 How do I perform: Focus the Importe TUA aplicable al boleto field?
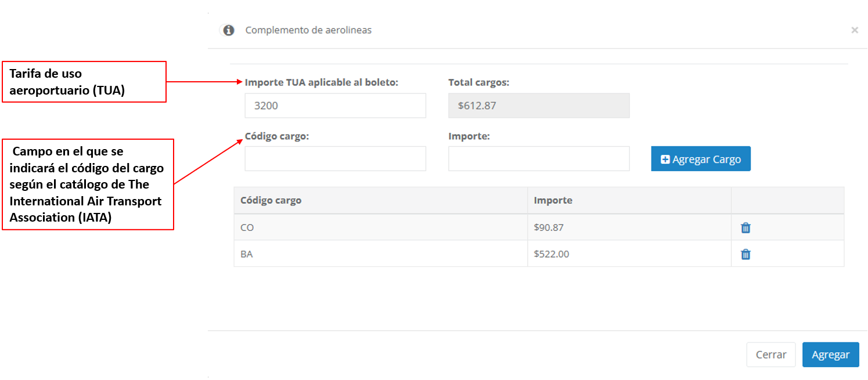335,106
